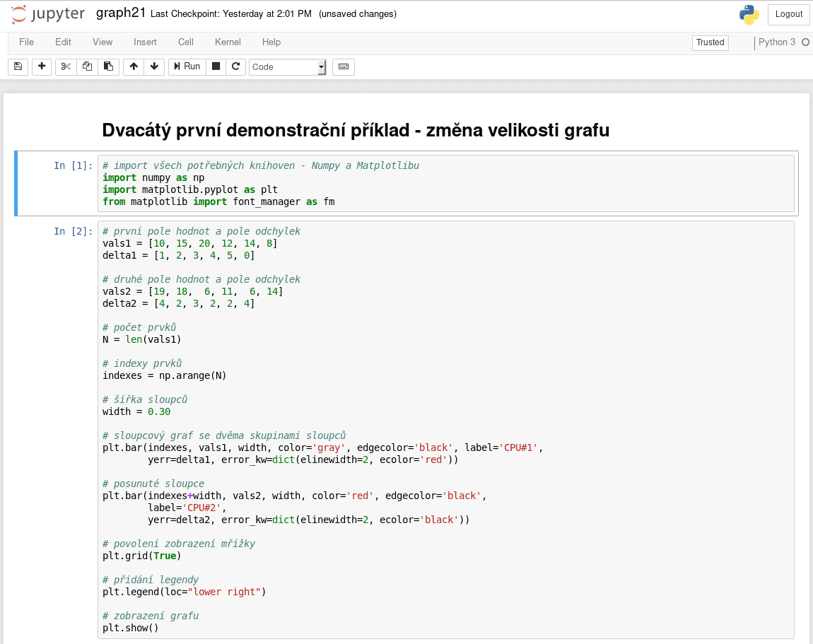The height and width of the screenshot is (644, 813).
Task: Open the command palette keyboard icon
Action: (344, 66)
